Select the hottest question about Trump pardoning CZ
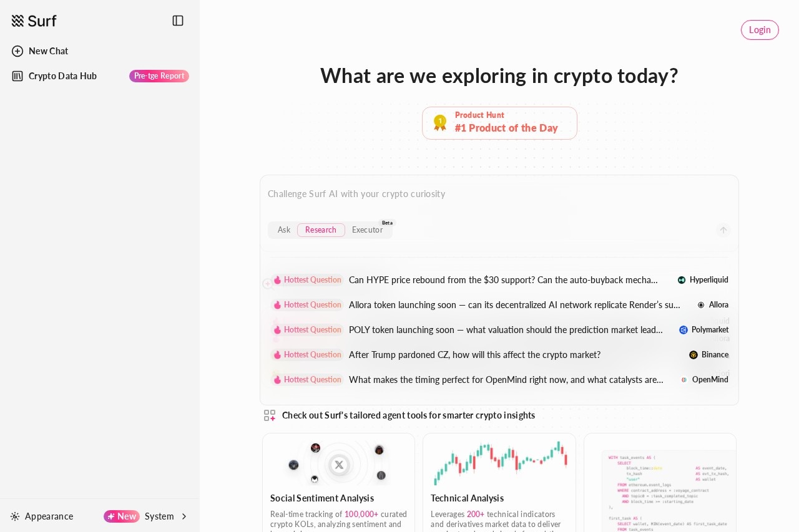Viewport: 799px width, 532px height. [474, 355]
